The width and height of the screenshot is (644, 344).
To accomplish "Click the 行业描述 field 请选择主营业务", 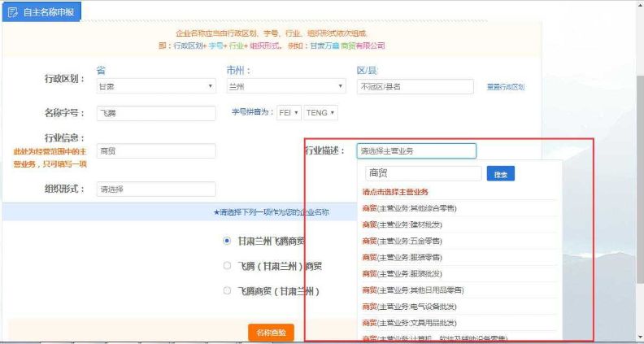I will 416,150.
